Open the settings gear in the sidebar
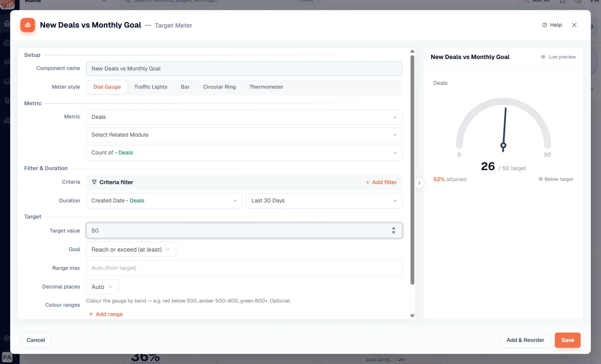Image resolution: width=601 pixels, height=364 pixels. pos(7,338)
